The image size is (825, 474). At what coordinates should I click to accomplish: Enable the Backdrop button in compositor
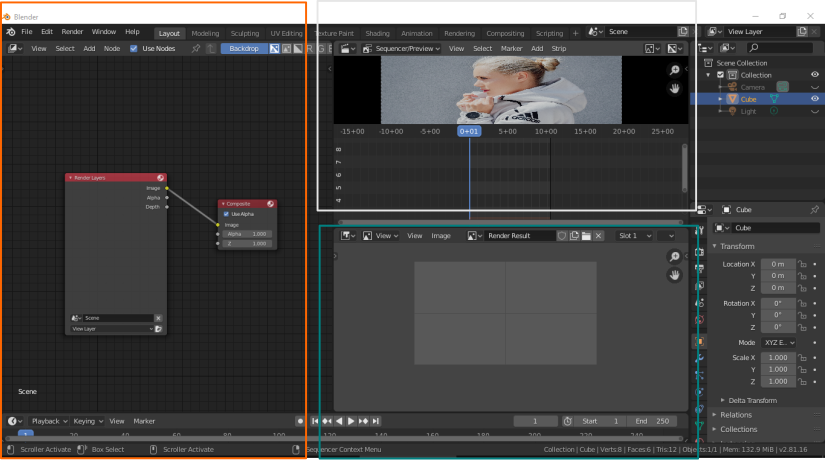coord(244,48)
